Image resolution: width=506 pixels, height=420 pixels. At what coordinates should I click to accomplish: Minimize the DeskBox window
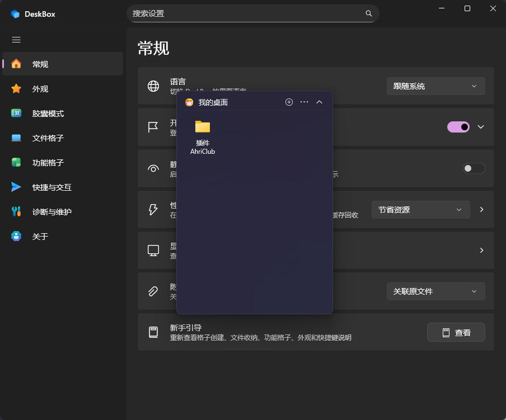[442, 8]
